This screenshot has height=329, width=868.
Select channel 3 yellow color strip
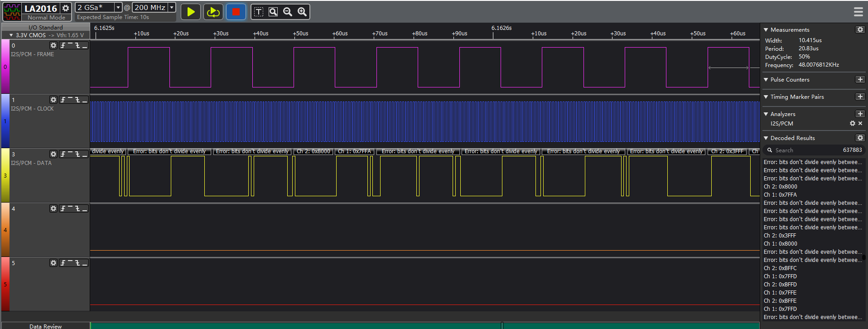click(5, 175)
